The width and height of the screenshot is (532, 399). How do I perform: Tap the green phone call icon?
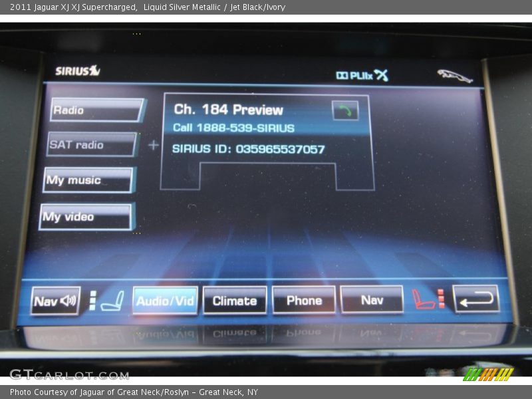[x=345, y=110]
